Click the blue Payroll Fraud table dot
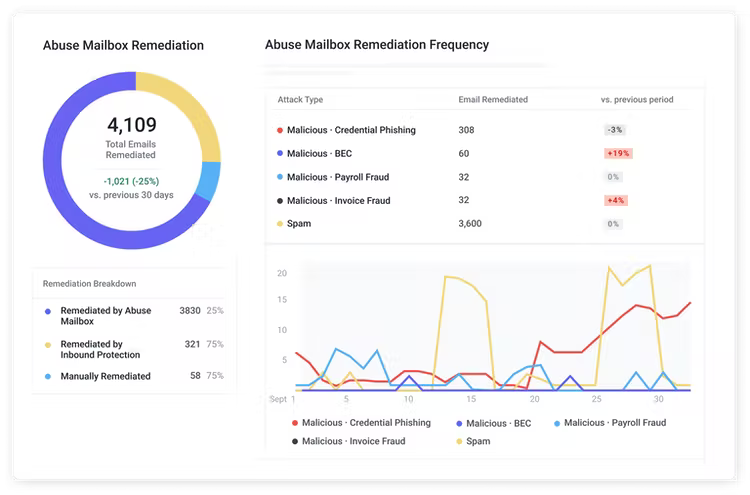This screenshot has width=750, height=495. click(x=279, y=177)
